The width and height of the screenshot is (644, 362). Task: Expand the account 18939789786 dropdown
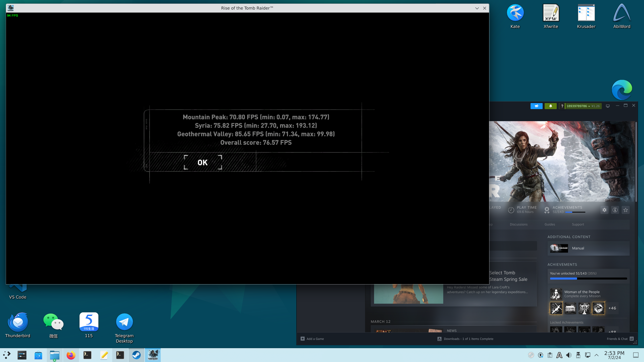[578, 106]
